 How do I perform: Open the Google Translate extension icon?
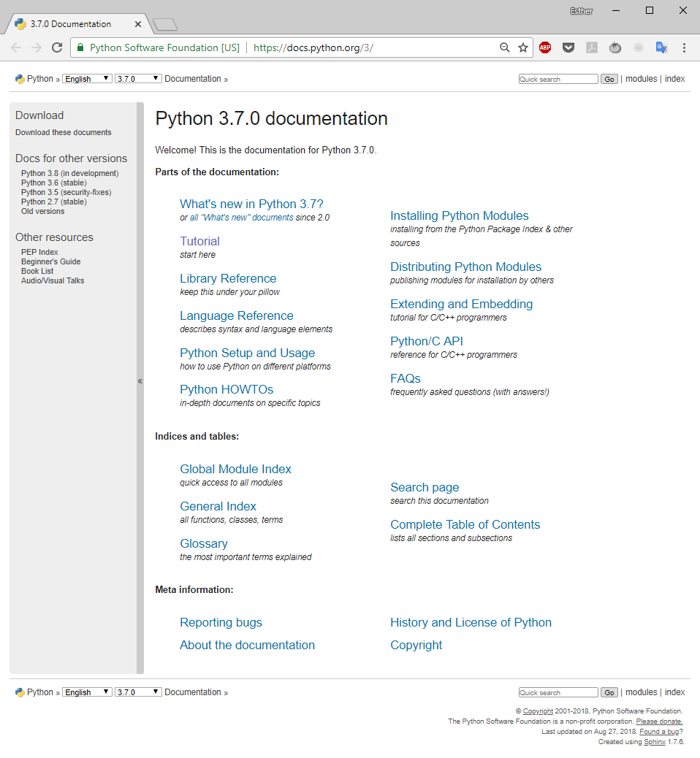(661, 47)
